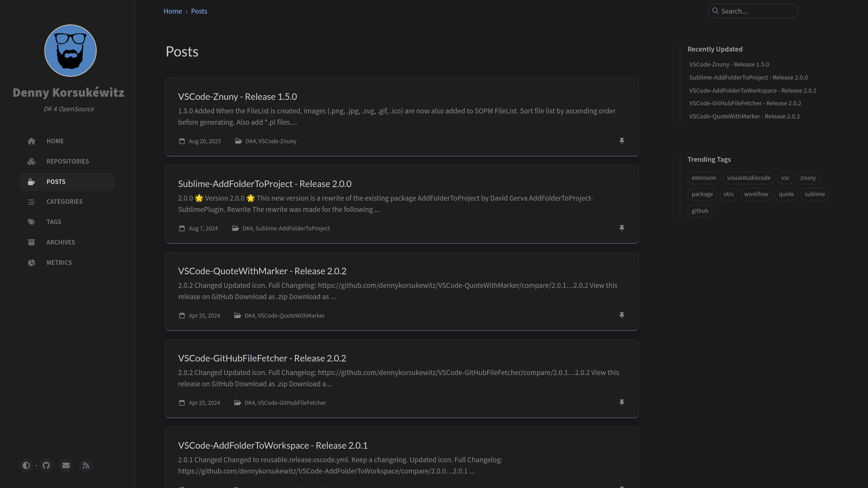Click the pin icon on VSCode-GitHubFileFetcher post

click(622, 402)
